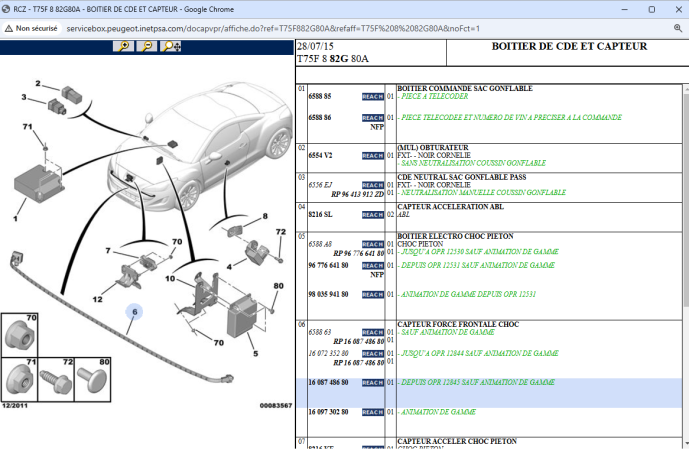This screenshot has height=451, width=689.
Task: Click REACH badge for part 16 087 486 80
Action: tap(373, 383)
